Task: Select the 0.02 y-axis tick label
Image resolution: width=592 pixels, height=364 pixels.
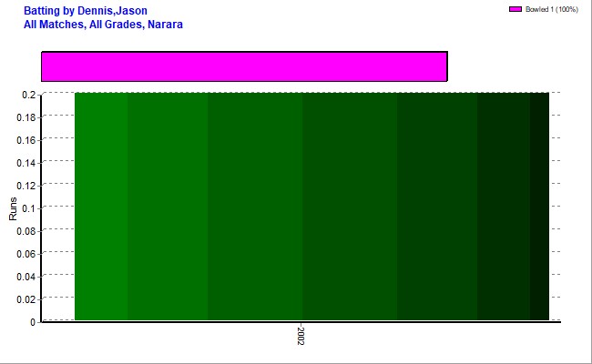Action: click(25, 299)
